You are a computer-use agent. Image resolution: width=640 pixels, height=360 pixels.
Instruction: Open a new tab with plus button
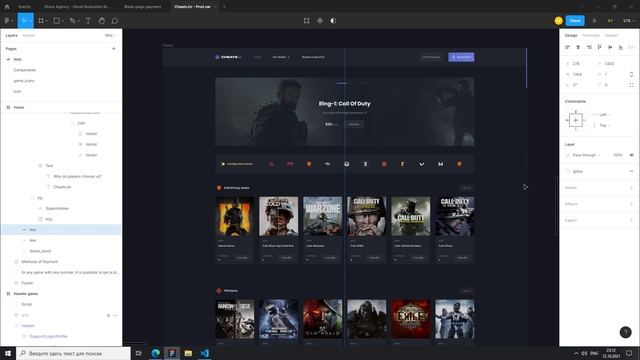224,7
